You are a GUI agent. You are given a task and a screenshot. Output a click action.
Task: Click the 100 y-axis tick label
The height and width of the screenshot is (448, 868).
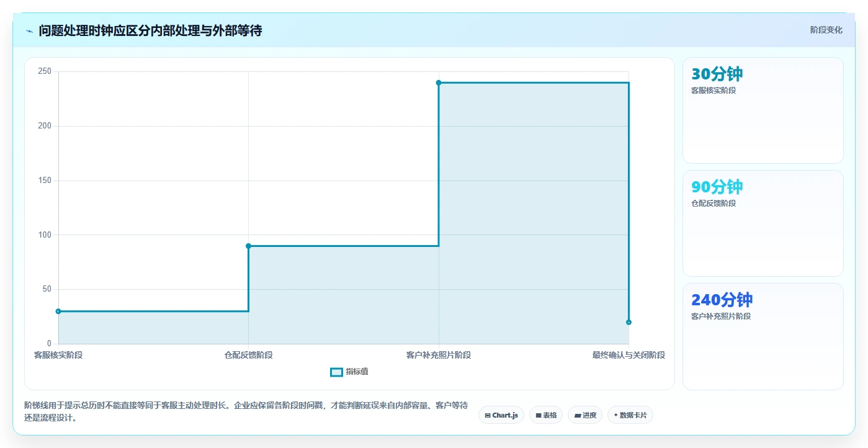pos(45,235)
